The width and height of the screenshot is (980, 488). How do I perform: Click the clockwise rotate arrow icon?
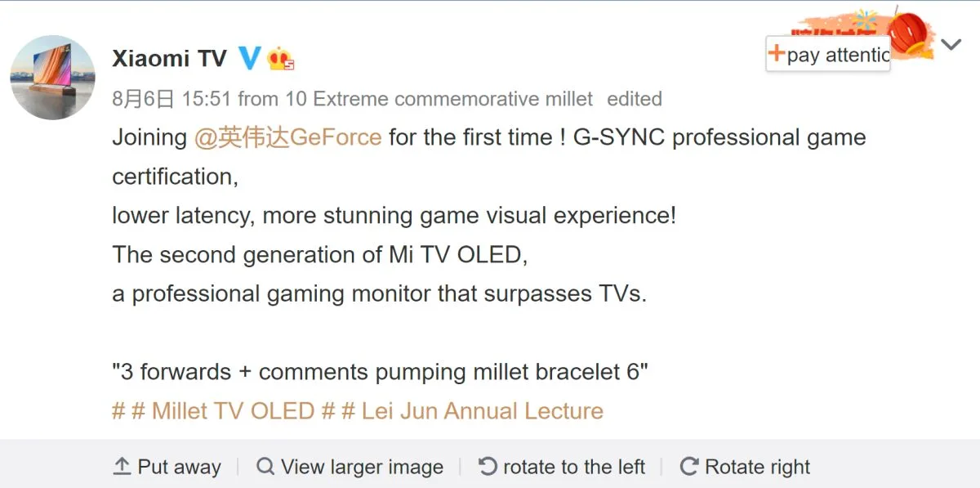point(689,467)
